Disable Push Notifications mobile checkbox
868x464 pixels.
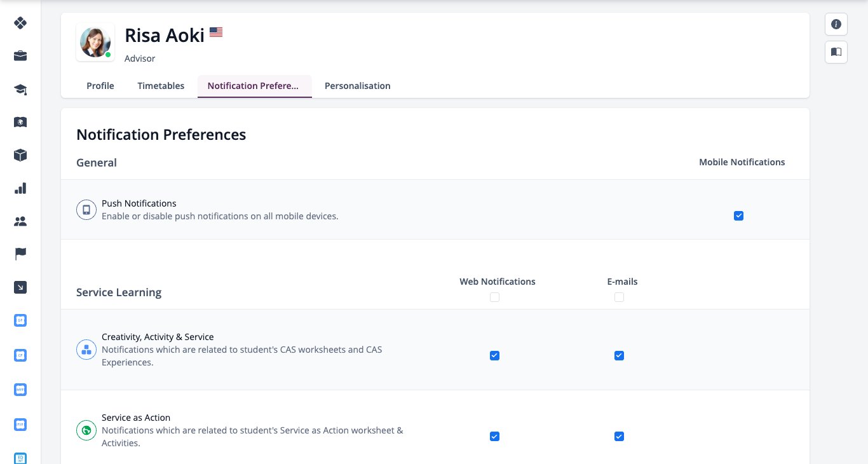pos(738,216)
